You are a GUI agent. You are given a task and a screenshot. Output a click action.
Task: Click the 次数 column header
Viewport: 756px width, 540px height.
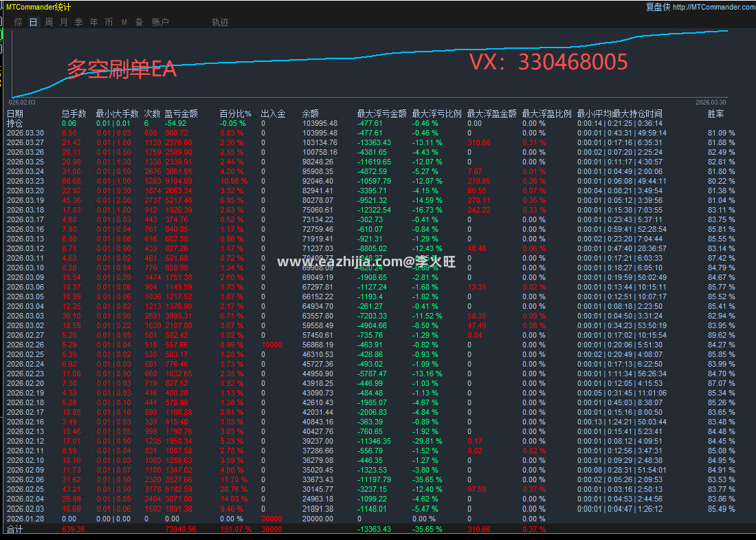pyautogui.click(x=152, y=114)
